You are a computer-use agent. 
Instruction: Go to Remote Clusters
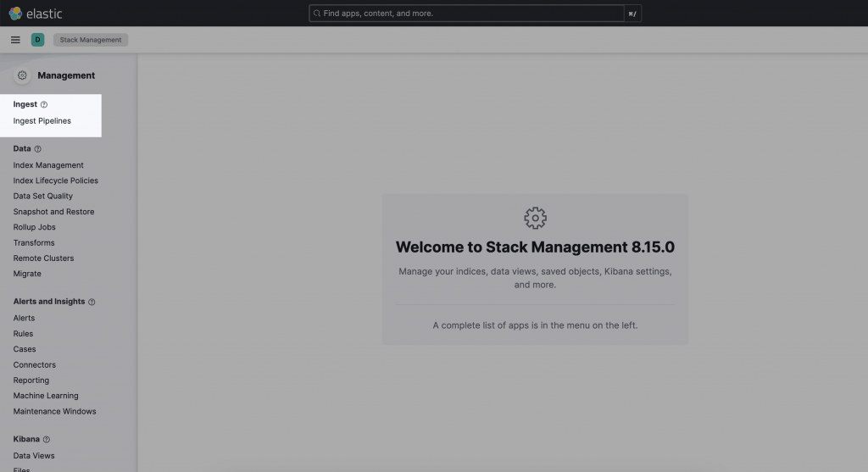[x=43, y=258]
